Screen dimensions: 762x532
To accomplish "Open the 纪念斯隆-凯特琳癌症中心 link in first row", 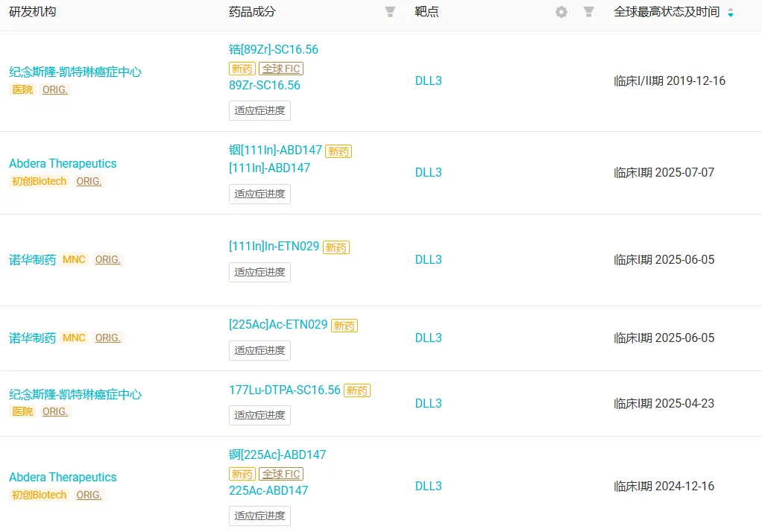I will [x=75, y=72].
